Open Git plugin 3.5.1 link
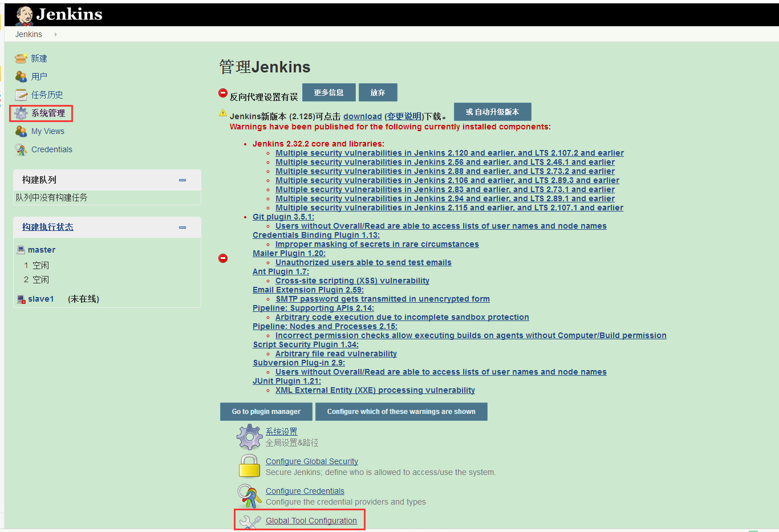The width and height of the screenshot is (779, 532). [x=283, y=217]
